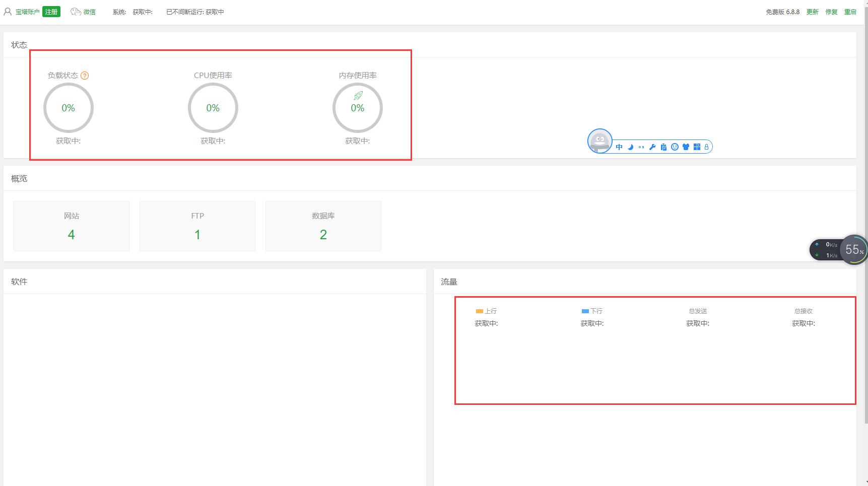Click the 已不间断运行 status text
This screenshot has width=868, height=486.
(195, 12)
